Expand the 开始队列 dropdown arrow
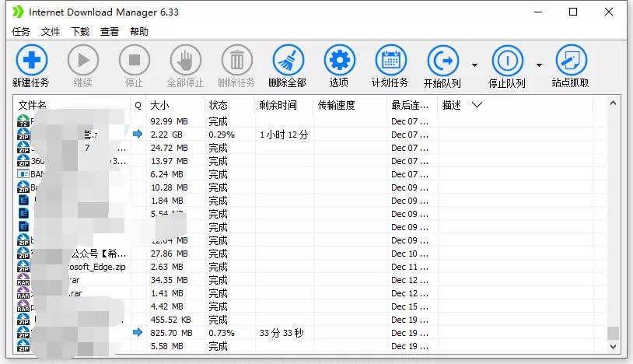Screen dimensions: 633x364 (474, 65)
